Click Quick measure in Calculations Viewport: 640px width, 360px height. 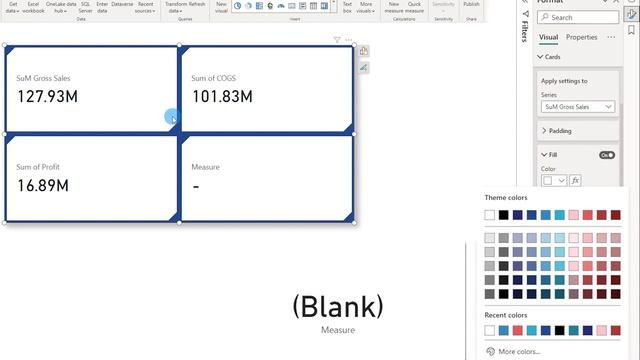pos(414,7)
